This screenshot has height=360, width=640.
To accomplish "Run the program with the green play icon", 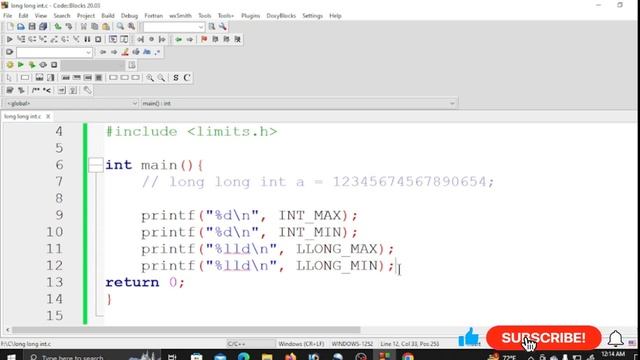I will click(21, 65).
